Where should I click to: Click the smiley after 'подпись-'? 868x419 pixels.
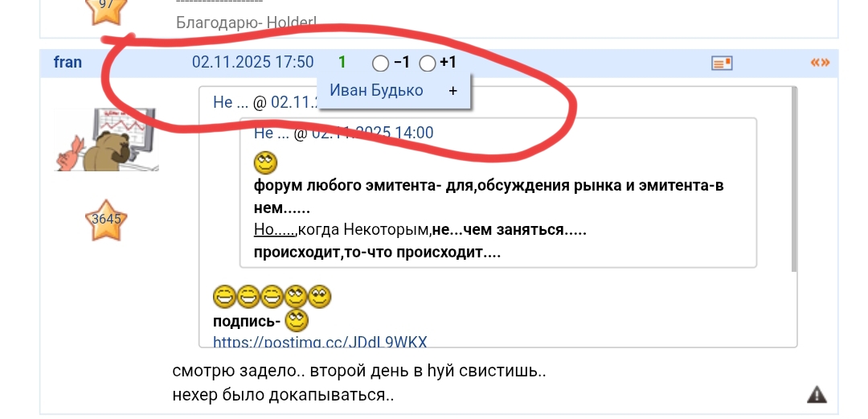pos(296,321)
